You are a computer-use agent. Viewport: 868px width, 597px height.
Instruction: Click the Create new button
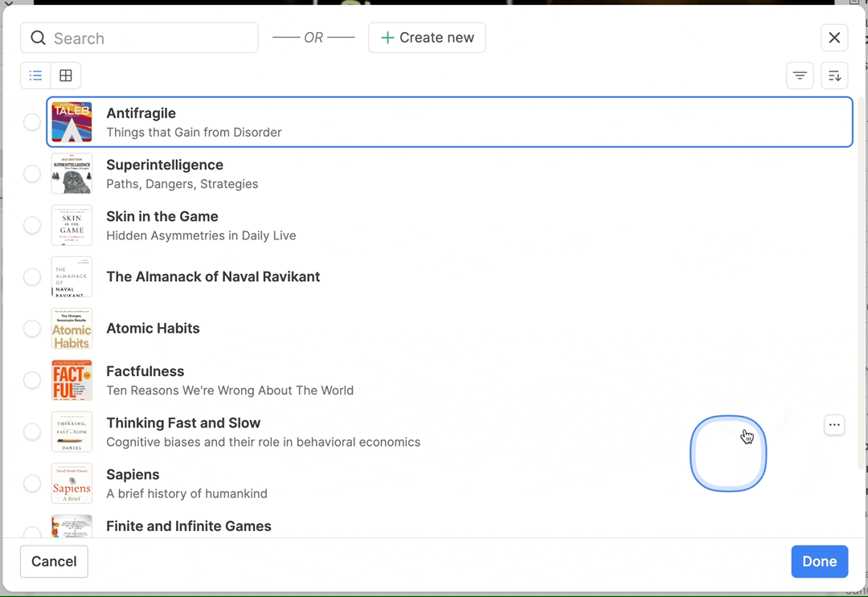click(x=427, y=38)
